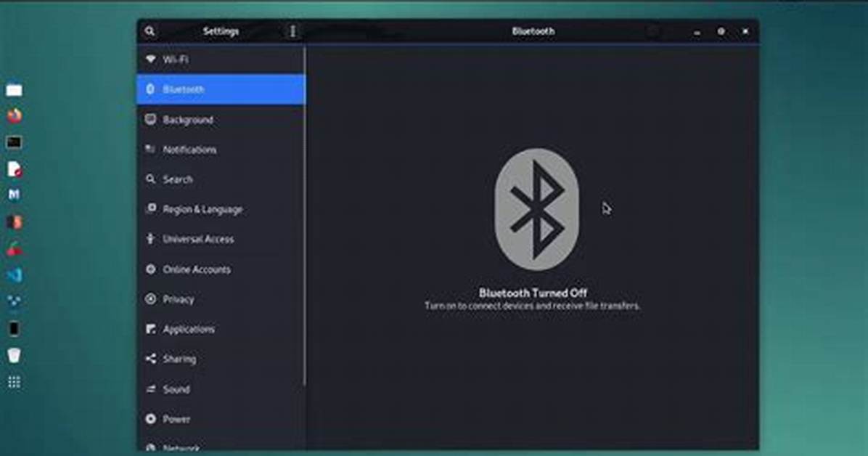Show the applications grid from the dock
This screenshot has width=868, height=456.
14,383
